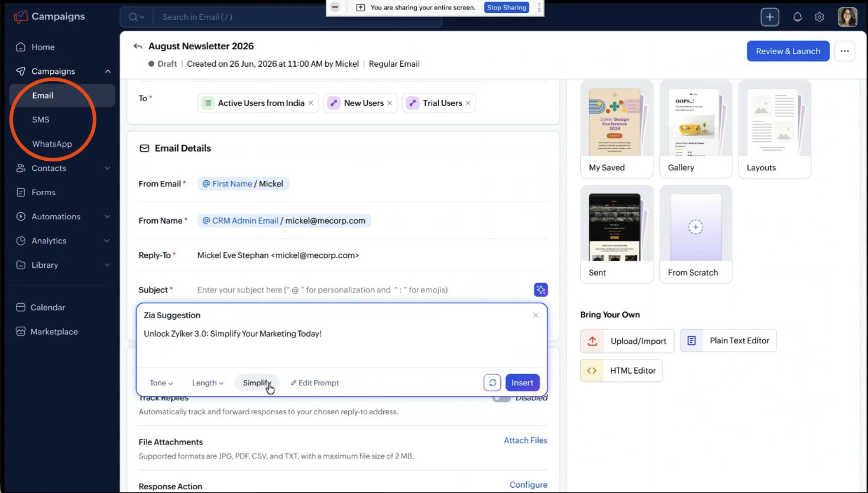868x493 pixels.
Task: Open the notifications bell
Action: pyautogui.click(x=798, y=17)
